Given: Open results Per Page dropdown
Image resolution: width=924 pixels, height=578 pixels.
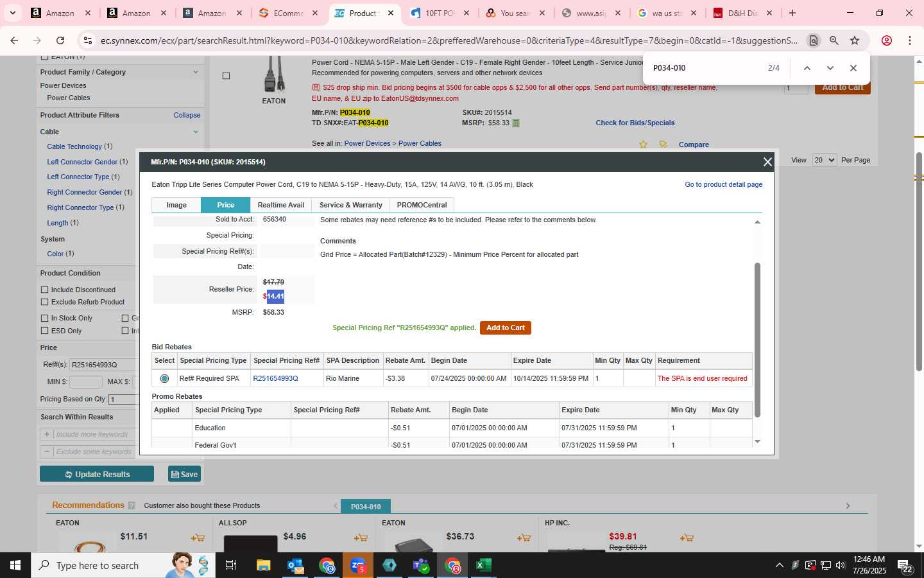Looking at the screenshot, I should [825, 160].
